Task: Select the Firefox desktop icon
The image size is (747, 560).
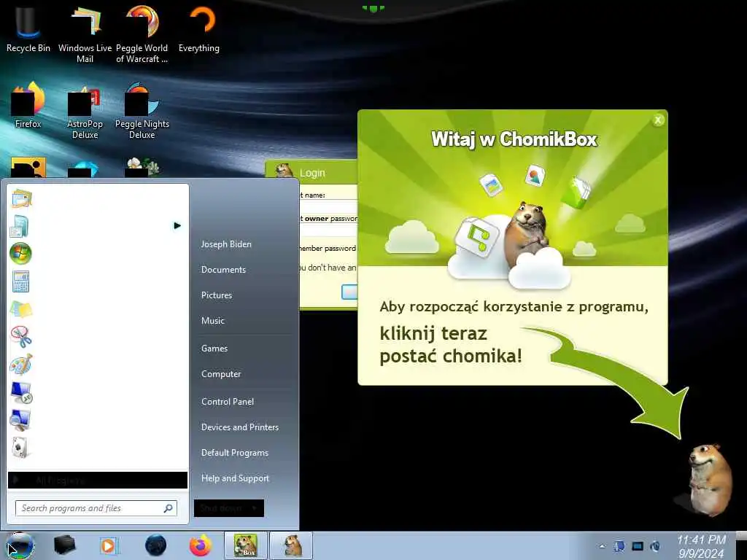Action: click(x=28, y=105)
